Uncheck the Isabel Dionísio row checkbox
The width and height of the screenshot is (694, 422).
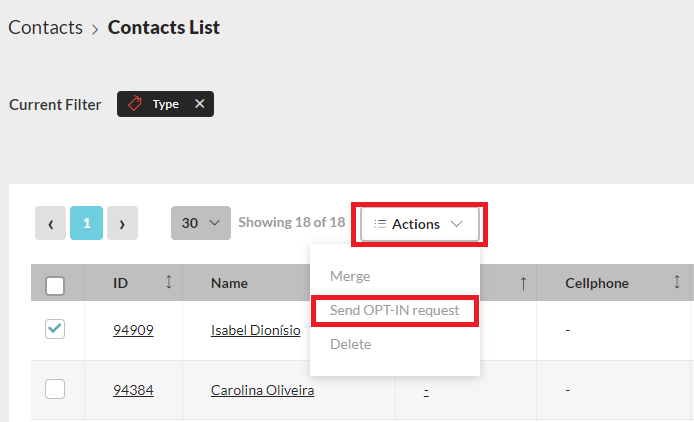pos(56,329)
